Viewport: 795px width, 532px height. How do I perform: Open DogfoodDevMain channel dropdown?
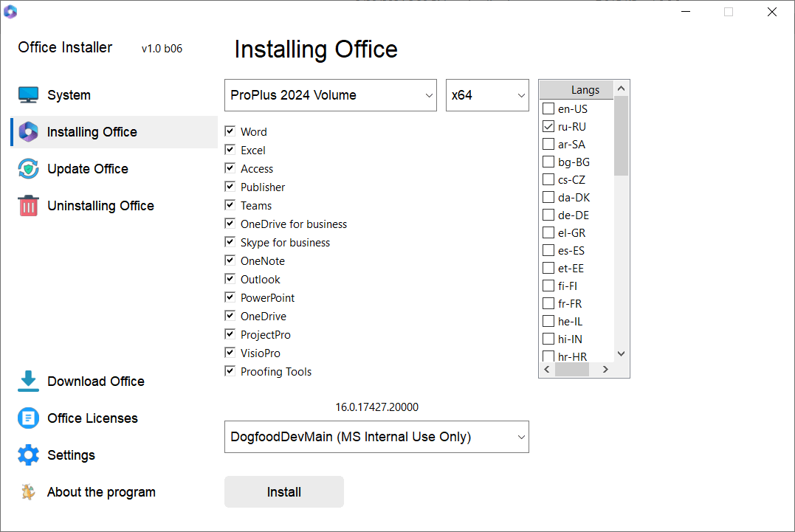pyautogui.click(x=376, y=437)
